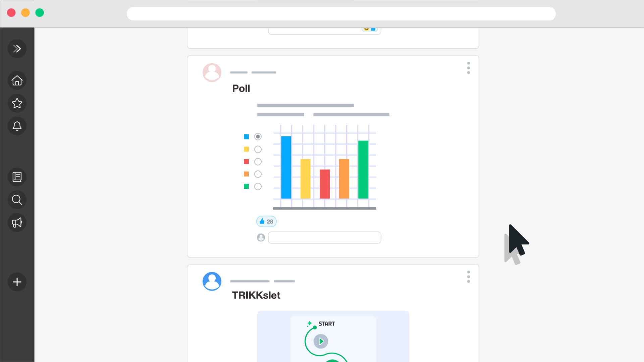Open favorites star icon
Viewport: 644px width, 362px height.
coord(17,103)
